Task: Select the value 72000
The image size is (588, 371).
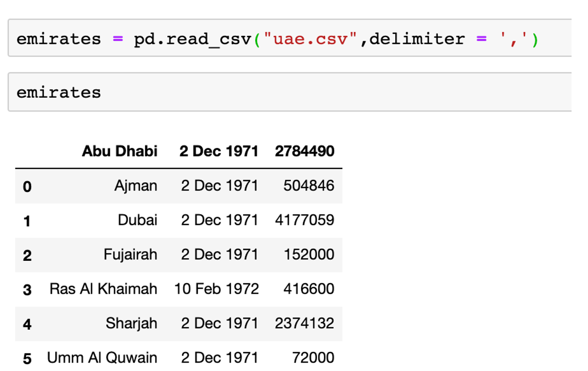Action: (313, 358)
